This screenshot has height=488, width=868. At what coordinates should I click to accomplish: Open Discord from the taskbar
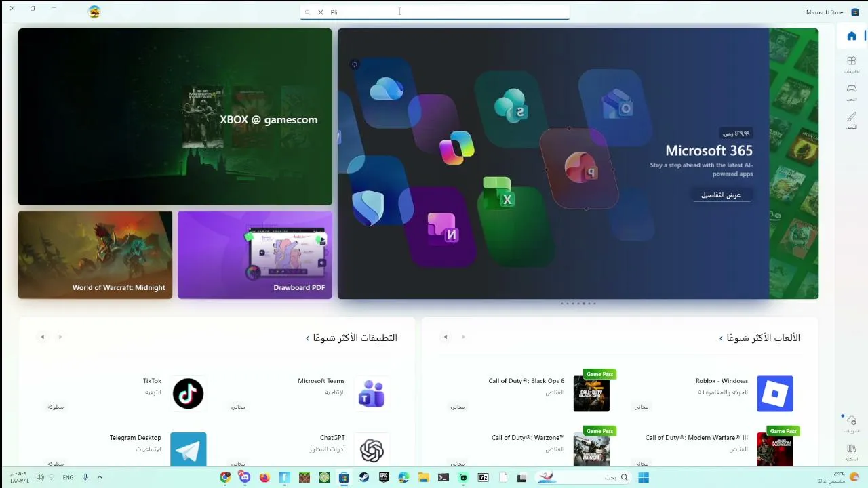click(x=245, y=477)
